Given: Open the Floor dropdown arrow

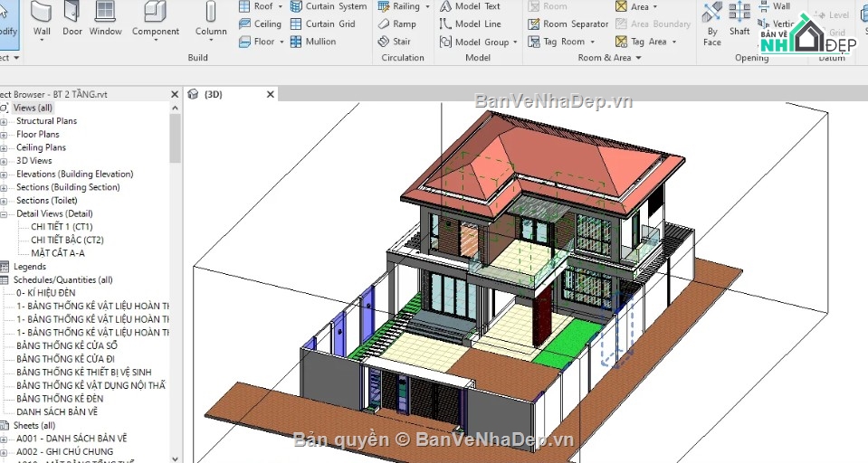Looking at the screenshot, I should tap(281, 42).
